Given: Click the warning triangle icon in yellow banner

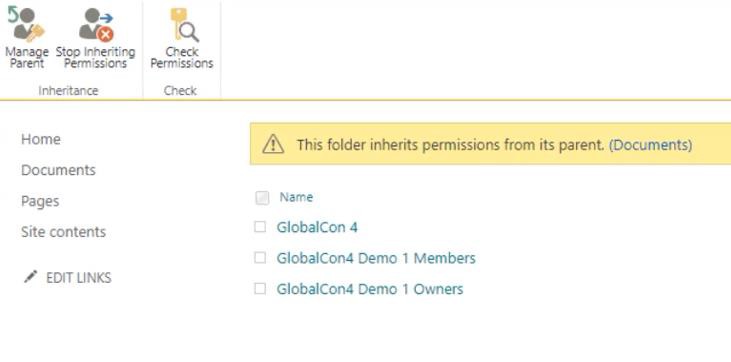Looking at the screenshot, I should (273, 145).
